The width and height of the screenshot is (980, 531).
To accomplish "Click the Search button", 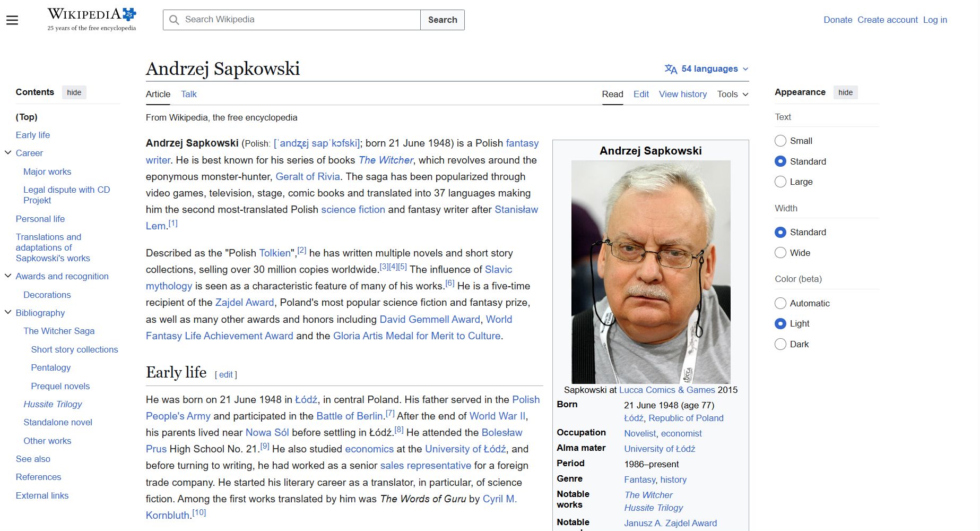I will click(x=443, y=20).
